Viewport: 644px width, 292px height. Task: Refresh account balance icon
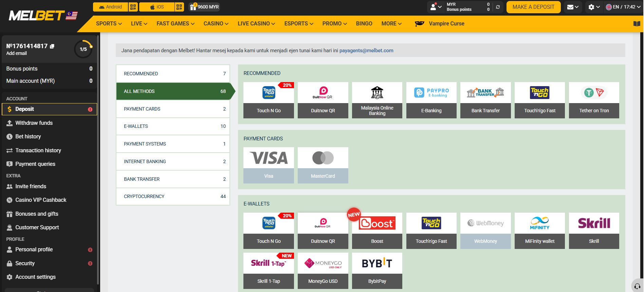click(x=498, y=7)
